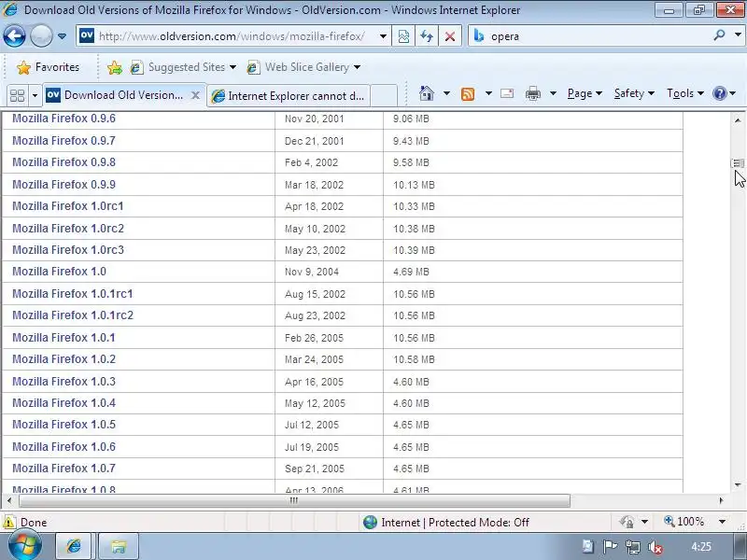Click the vertical scrollbar down arrow
This screenshot has width=747, height=560.
(x=738, y=485)
